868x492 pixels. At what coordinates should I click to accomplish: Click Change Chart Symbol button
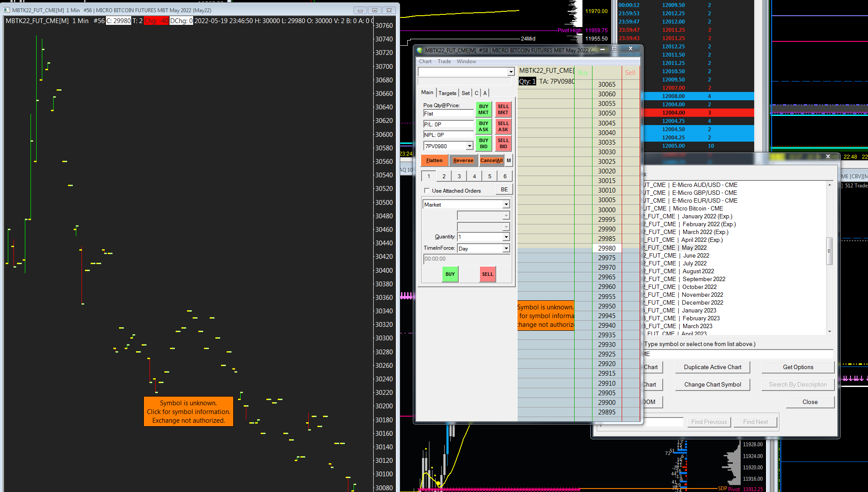pos(712,384)
